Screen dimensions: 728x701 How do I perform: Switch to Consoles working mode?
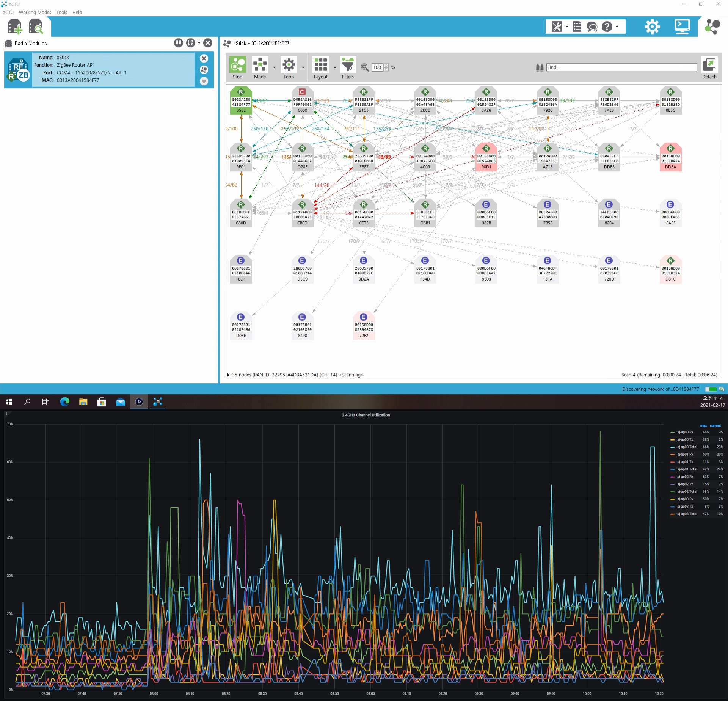682,27
